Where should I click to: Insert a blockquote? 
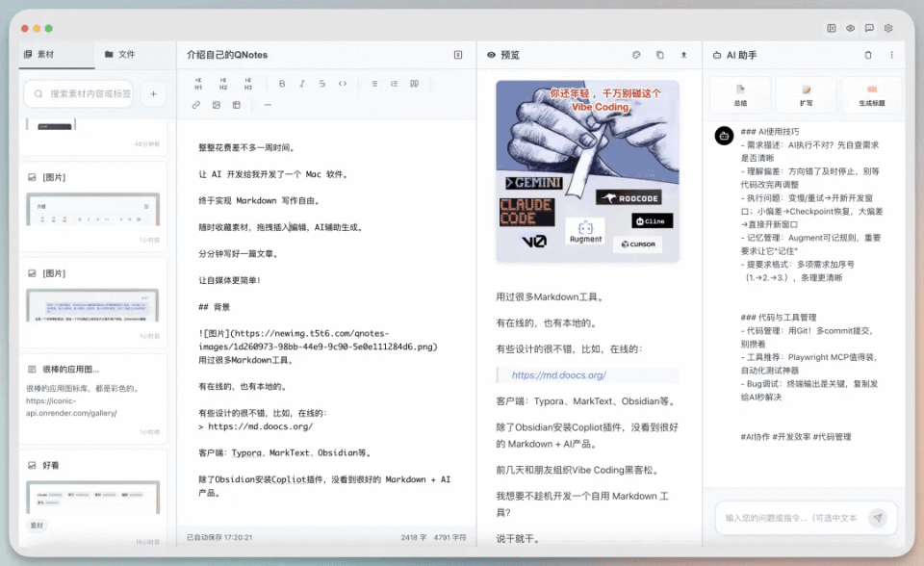tap(415, 84)
